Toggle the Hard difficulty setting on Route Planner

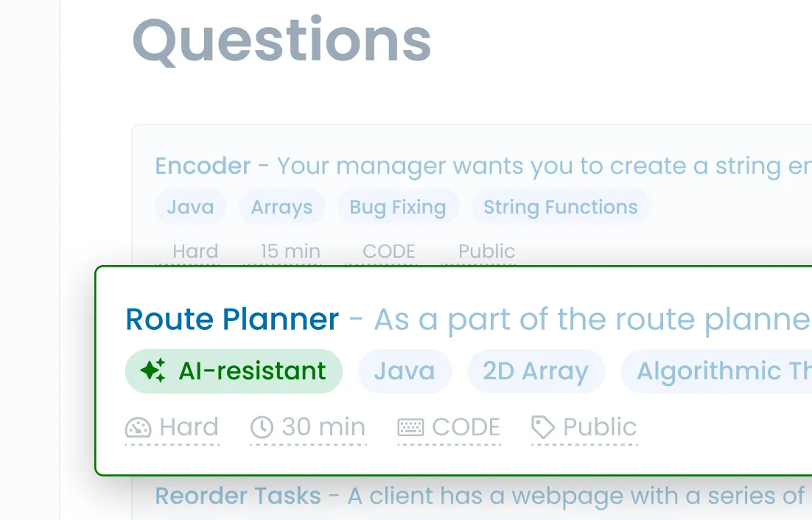pos(172,427)
